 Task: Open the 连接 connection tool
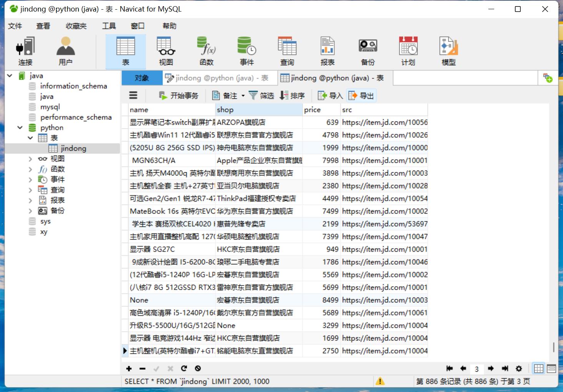click(25, 52)
